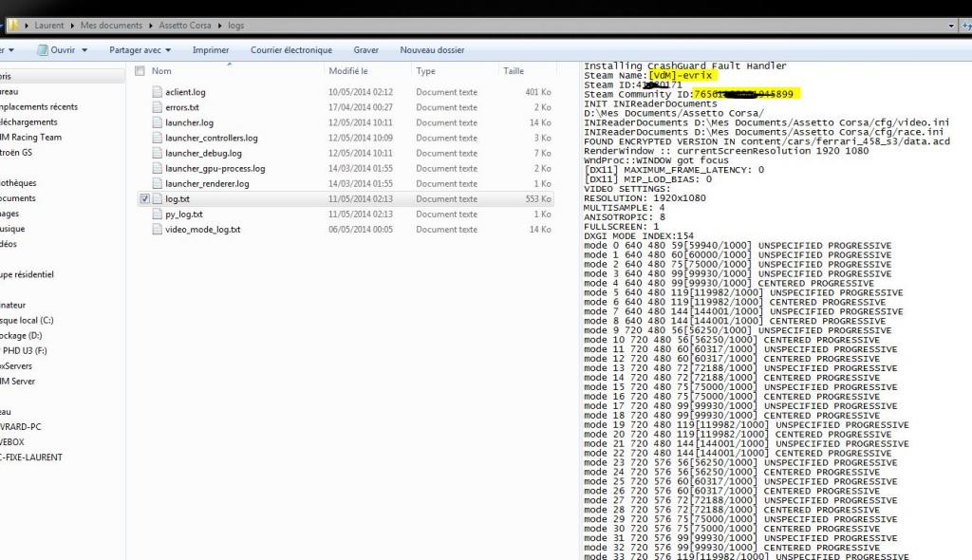Click the 401 Ko size of aclient.log
The image size is (972, 560).
click(x=538, y=92)
